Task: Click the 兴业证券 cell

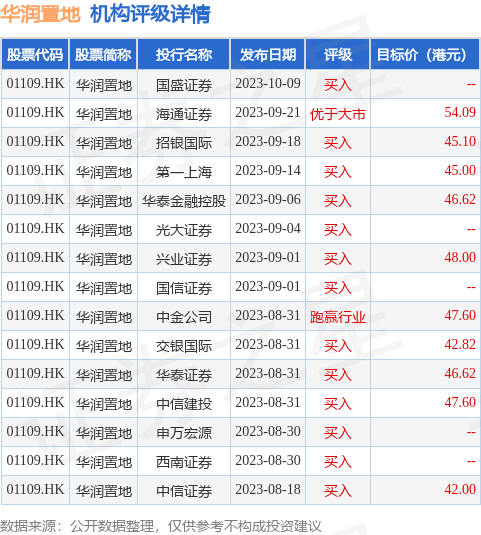Action: pos(184,259)
